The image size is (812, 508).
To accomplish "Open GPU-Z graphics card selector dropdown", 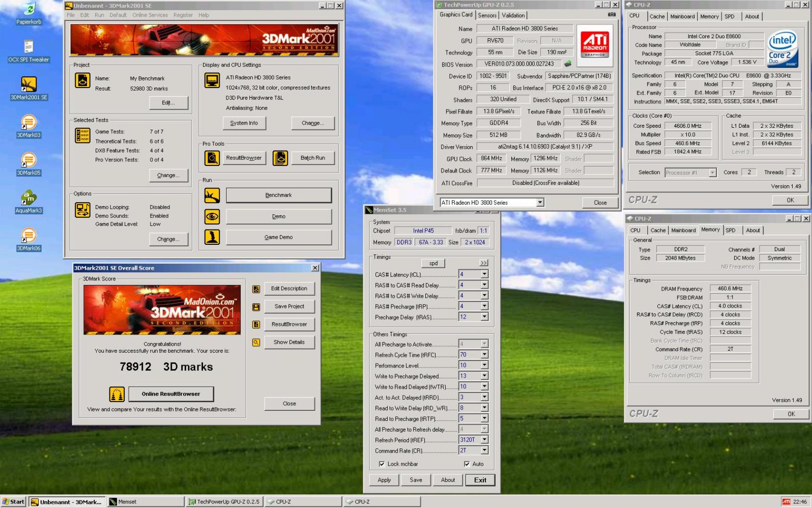I will pyautogui.click(x=540, y=203).
